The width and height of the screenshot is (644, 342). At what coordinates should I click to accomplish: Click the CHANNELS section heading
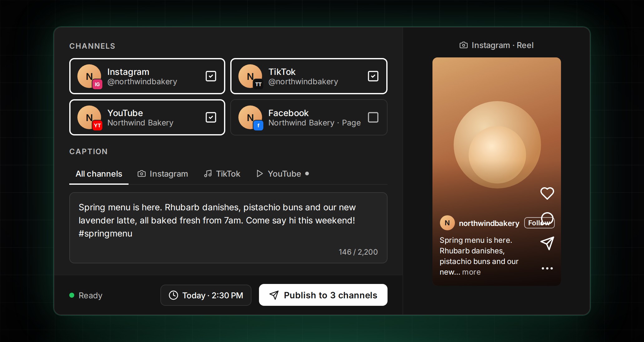pos(92,46)
